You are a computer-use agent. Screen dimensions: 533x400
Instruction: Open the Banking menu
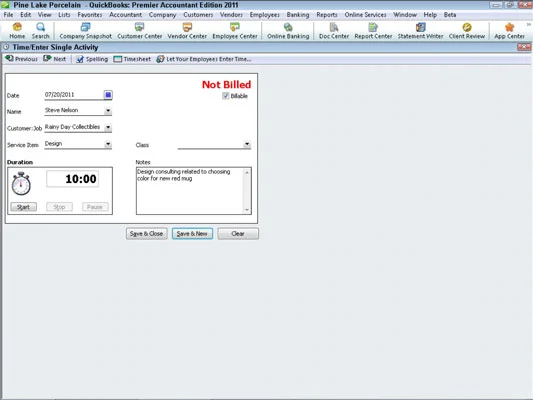[298, 15]
